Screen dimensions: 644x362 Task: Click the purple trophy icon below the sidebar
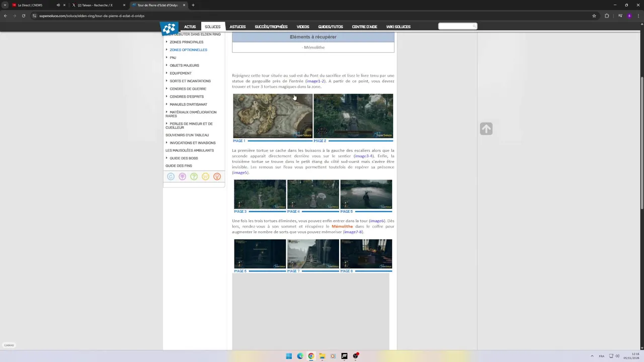pos(182,176)
